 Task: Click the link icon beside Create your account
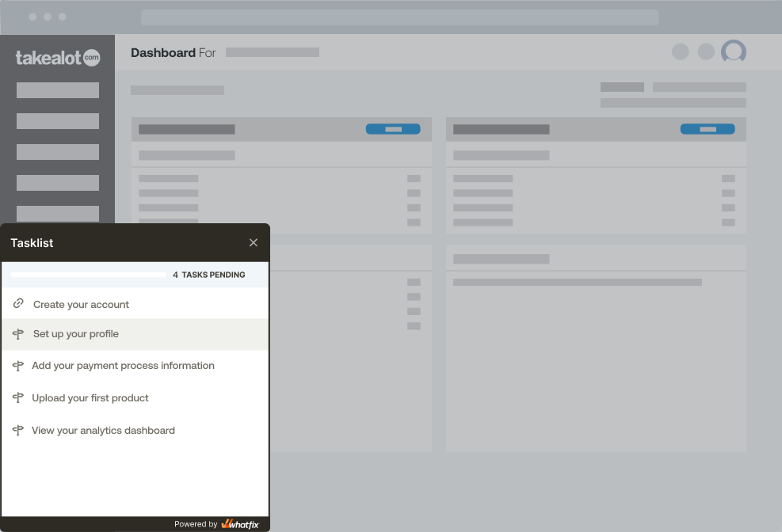18,303
